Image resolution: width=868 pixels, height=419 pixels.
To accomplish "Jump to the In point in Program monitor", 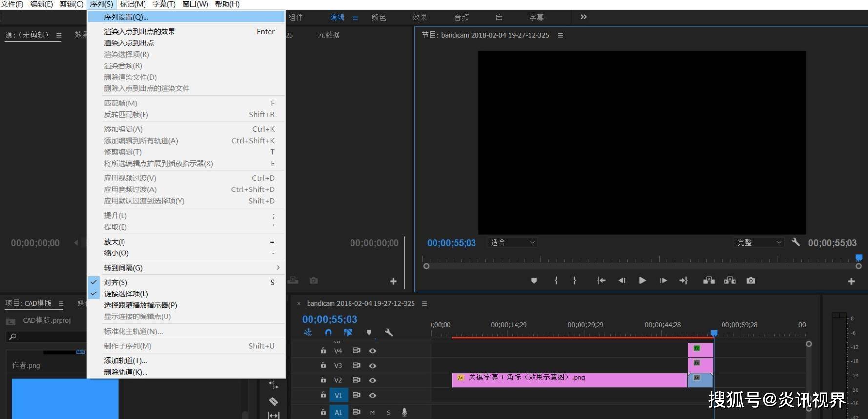I will [601, 281].
